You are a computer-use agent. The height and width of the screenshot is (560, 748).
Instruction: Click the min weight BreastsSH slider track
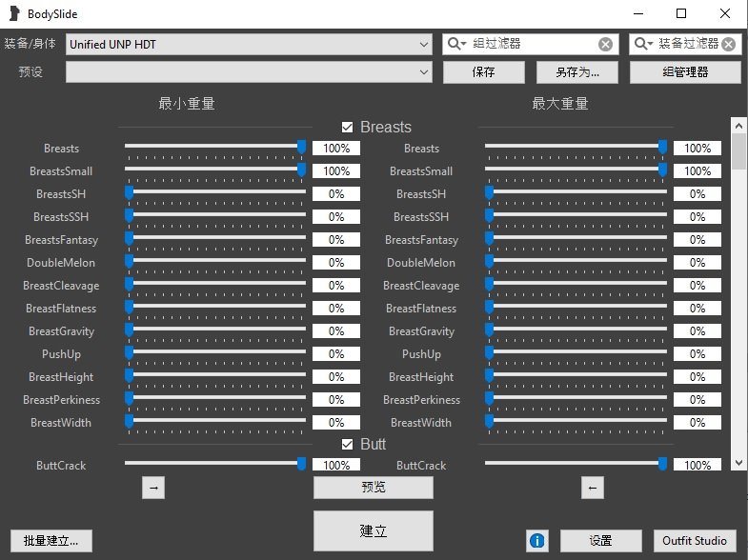[x=215, y=191]
